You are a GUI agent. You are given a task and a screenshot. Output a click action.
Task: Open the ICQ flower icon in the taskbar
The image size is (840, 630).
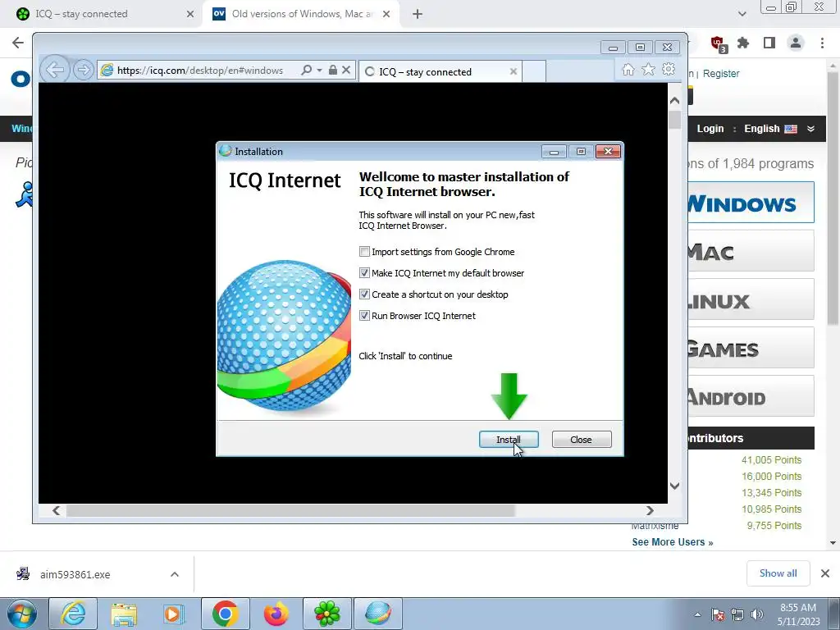coord(327,614)
